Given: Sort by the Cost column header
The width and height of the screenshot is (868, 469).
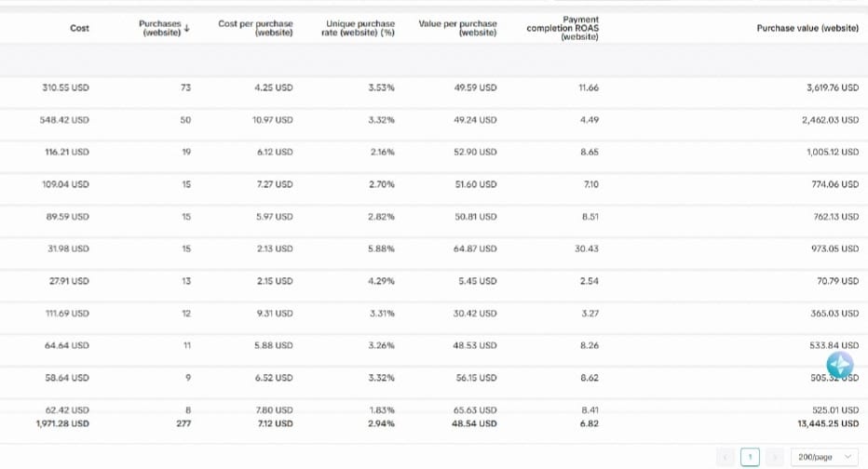Looking at the screenshot, I should point(80,29).
